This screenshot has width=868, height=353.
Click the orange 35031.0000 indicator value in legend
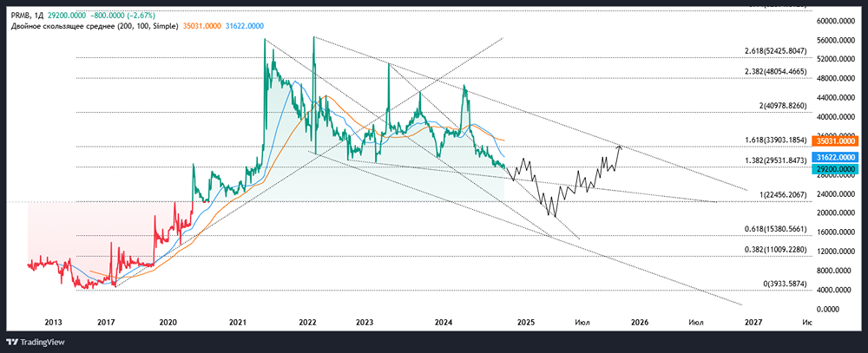point(201,25)
